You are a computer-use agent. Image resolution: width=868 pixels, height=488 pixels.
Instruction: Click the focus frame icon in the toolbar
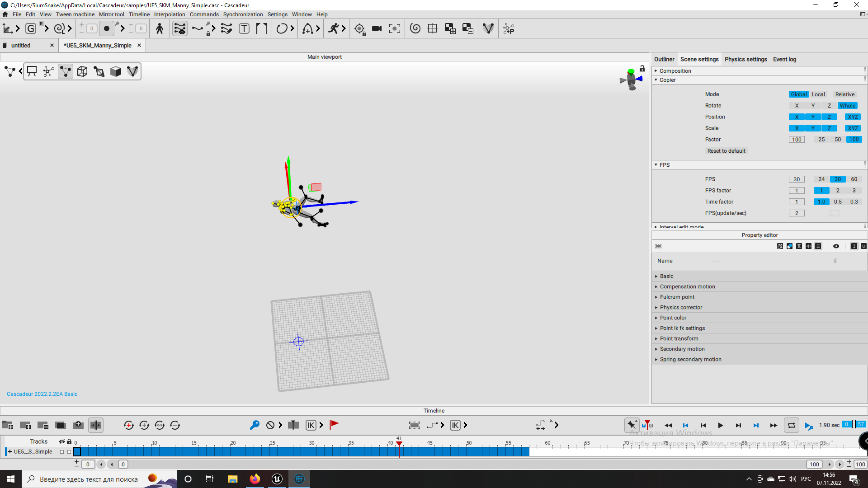395,29
